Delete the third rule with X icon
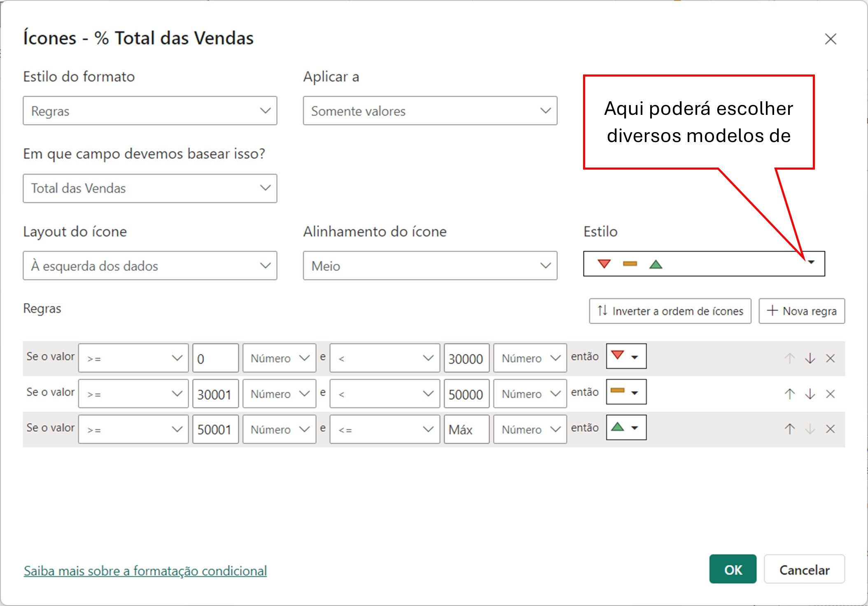Viewport: 868px width, 606px height. point(830,429)
